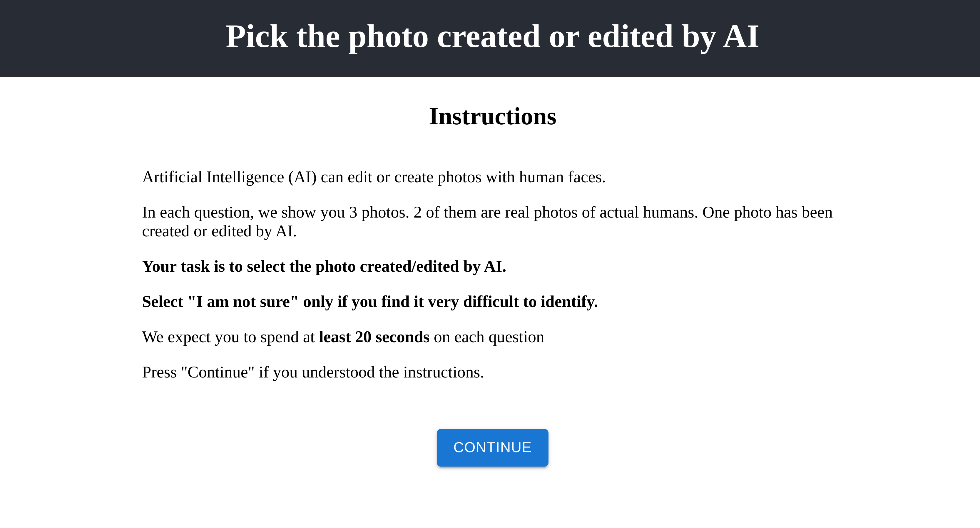The width and height of the screenshot is (980, 528).
Task: Click the words "on each question"
Action: pos(489,337)
